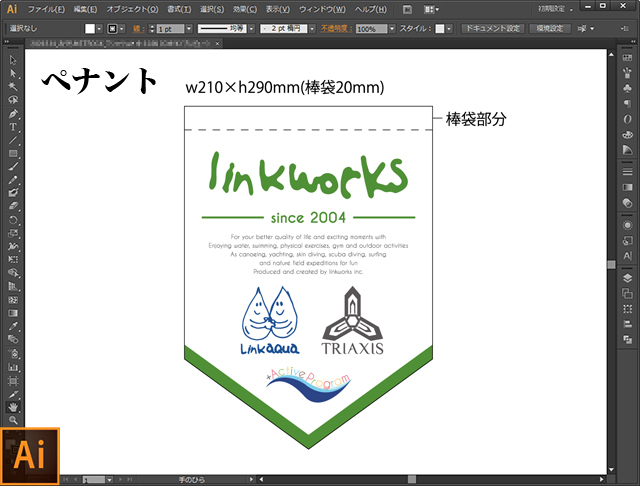Open the ファイル(F) menu
This screenshot has height=486, width=640.
pyautogui.click(x=46, y=9)
